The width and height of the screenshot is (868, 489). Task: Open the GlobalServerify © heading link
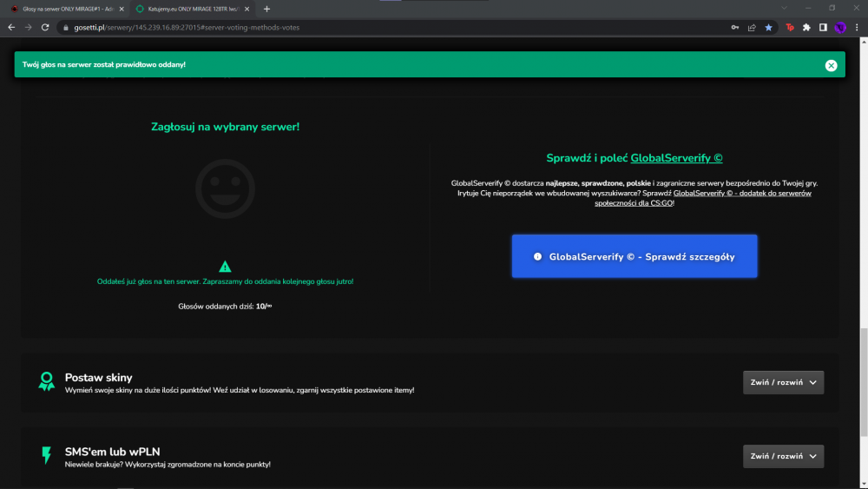coord(676,158)
